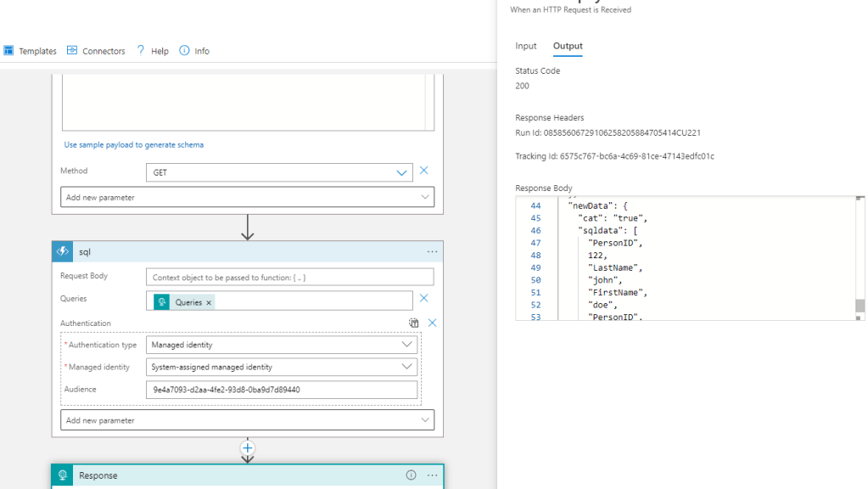Click the plus button to insert step
The width and height of the screenshot is (868, 489).
tap(247, 447)
